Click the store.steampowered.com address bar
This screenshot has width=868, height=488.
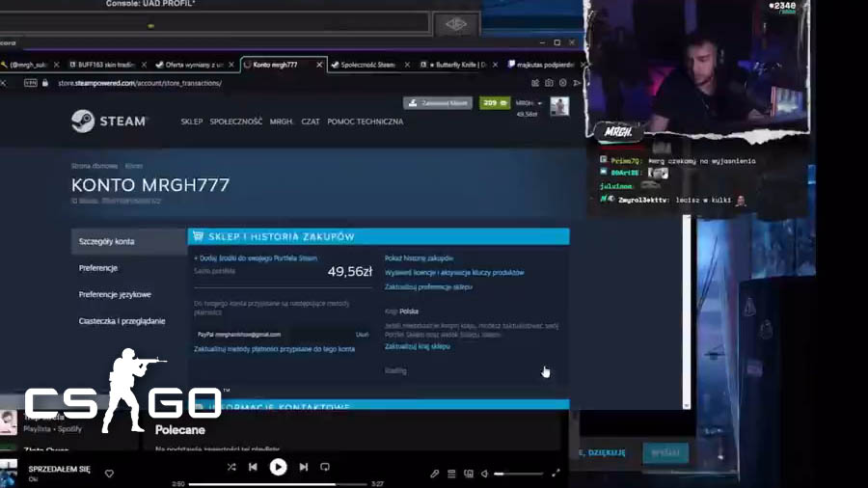point(140,83)
